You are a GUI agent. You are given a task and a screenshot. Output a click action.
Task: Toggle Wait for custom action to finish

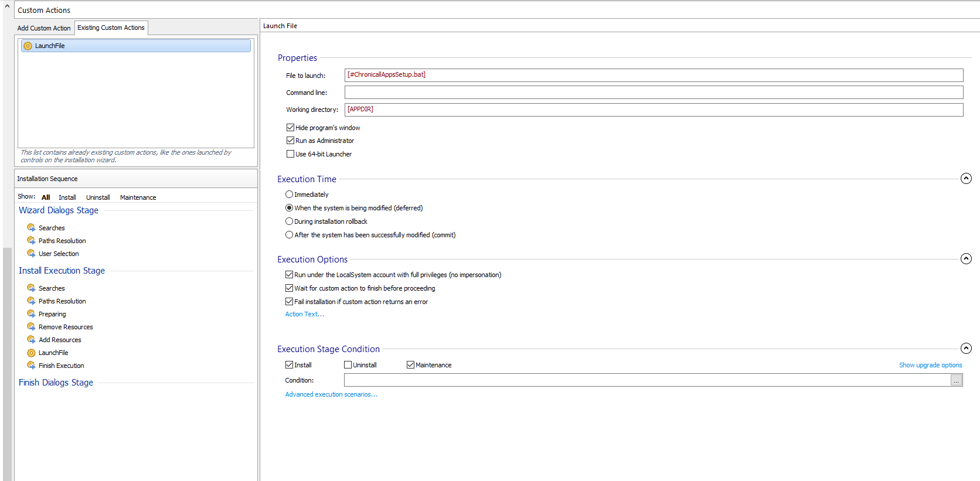pyautogui.click(x=289, y=288)
